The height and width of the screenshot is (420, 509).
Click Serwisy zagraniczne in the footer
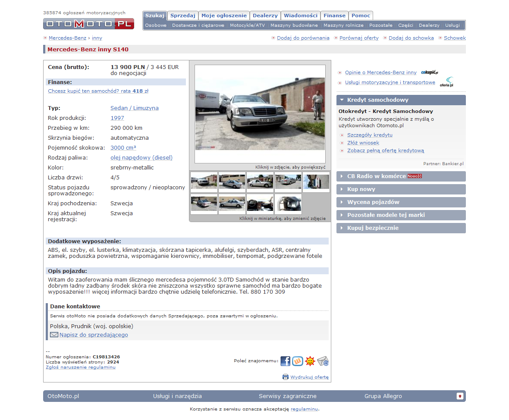click(288, 396)
